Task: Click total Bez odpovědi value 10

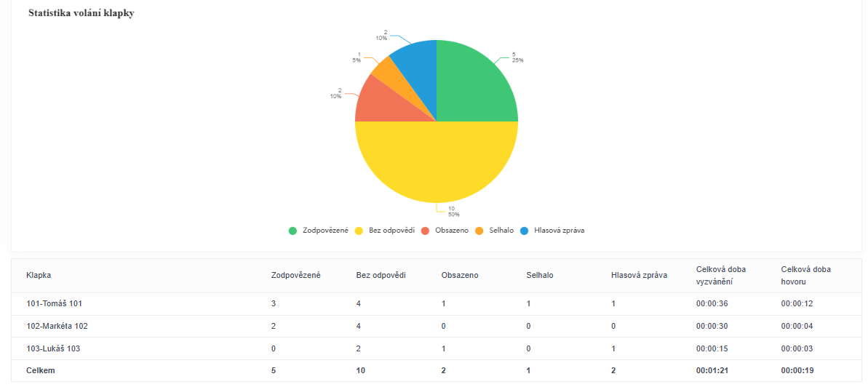Action: (360, 371)
